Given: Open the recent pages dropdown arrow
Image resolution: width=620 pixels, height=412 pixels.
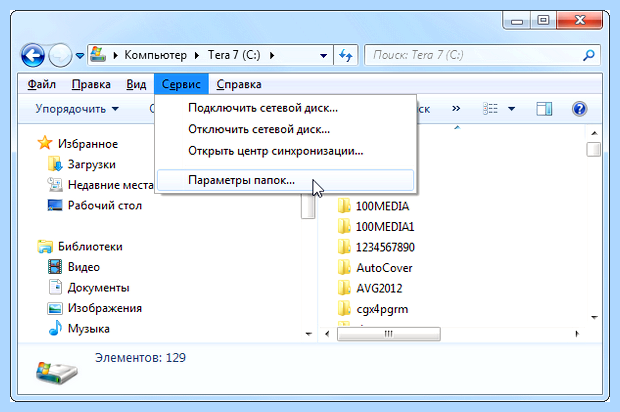Looking at the screenshot, I should pos(79,56).
